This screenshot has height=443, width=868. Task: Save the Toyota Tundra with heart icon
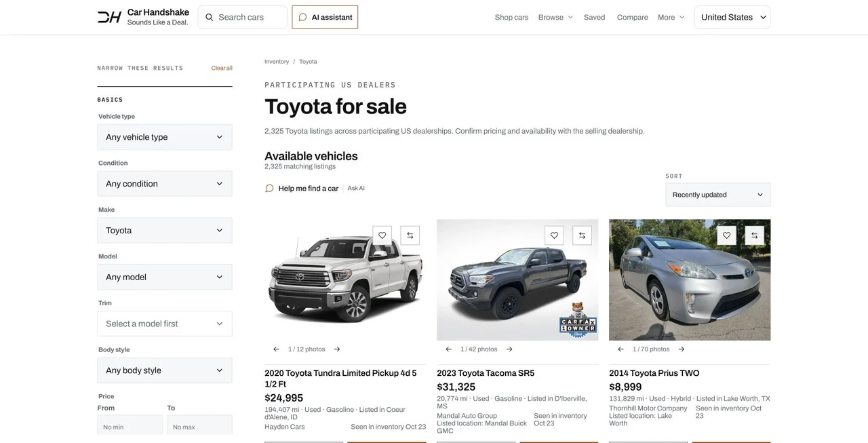click(382, 235)
